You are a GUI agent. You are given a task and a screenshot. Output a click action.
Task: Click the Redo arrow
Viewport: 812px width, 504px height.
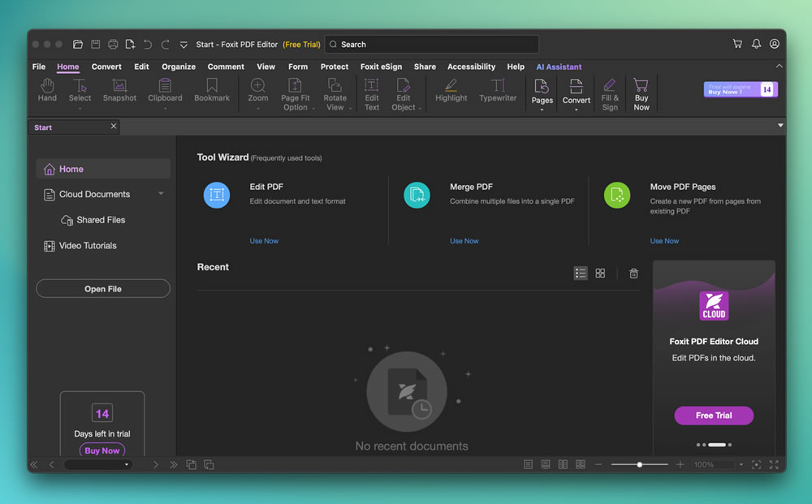[165, 45]
